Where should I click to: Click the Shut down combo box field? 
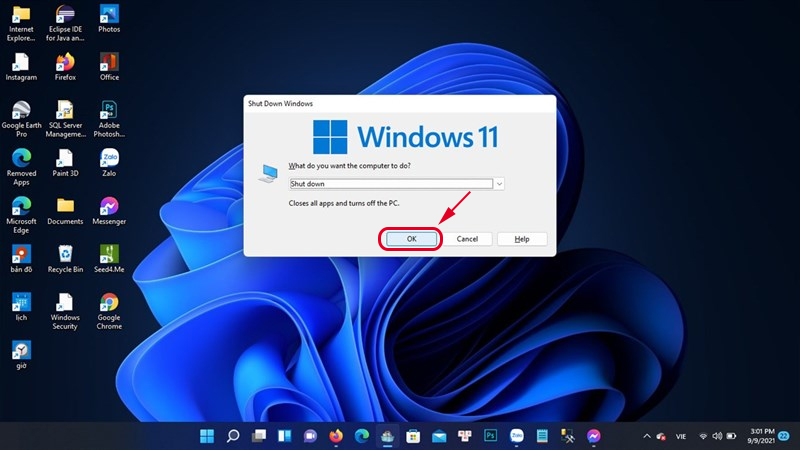point(390,184)
